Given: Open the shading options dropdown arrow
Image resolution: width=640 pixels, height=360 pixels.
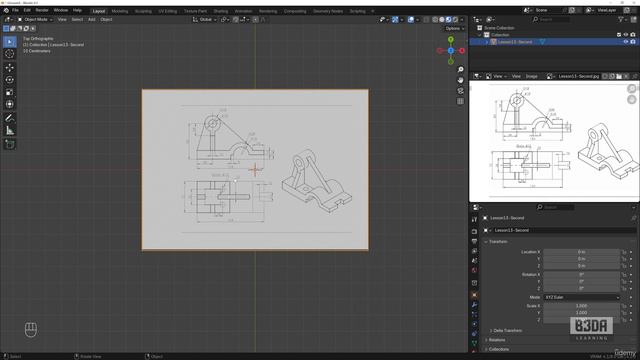Looking at the screenshot, I should (461, 20).
